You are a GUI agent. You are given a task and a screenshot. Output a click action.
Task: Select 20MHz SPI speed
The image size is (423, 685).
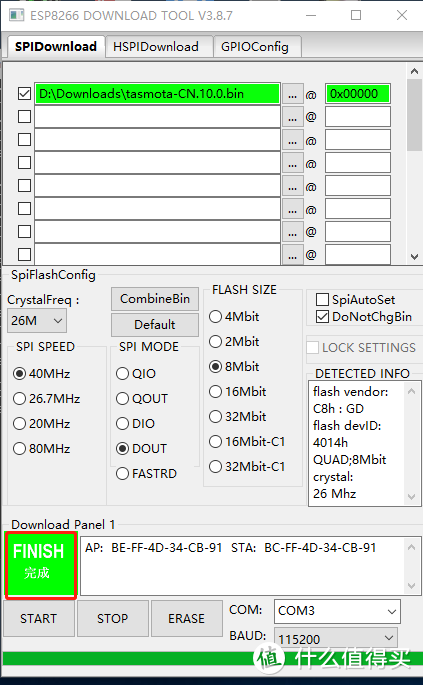(42, 423)
